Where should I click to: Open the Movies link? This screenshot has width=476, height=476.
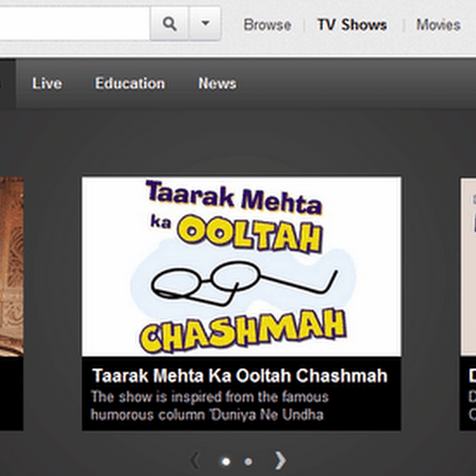(x=439, y=25)
